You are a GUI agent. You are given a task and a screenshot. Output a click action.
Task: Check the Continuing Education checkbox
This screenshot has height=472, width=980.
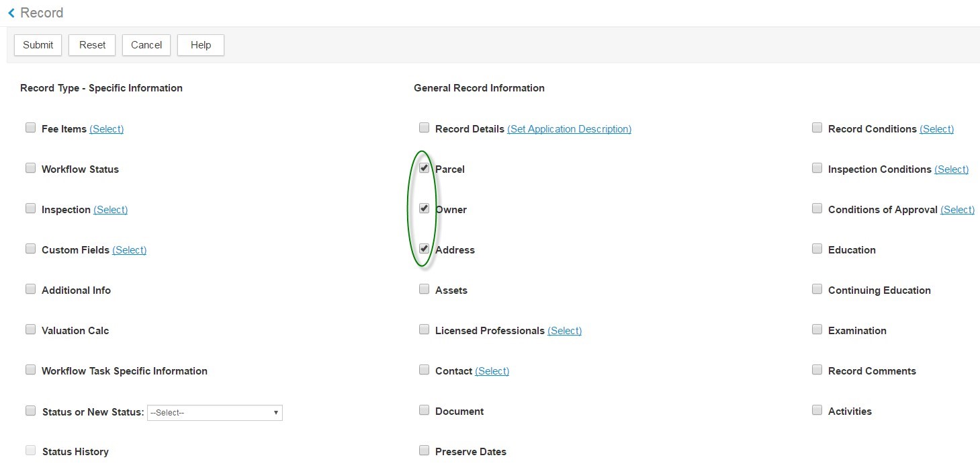click(817, 289)
